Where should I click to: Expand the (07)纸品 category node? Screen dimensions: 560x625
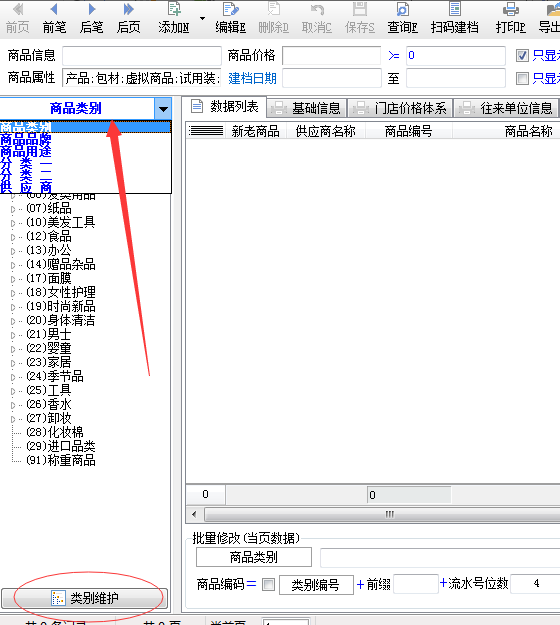point(13,209)
